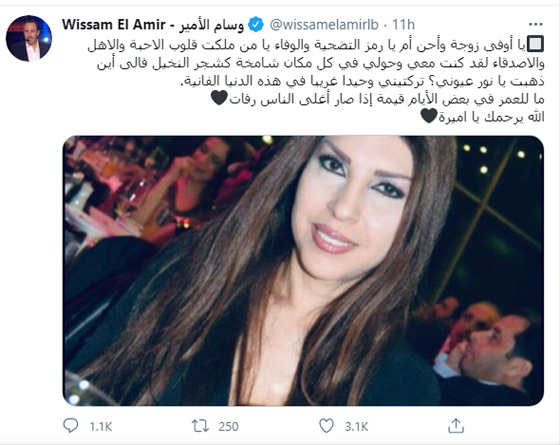Like the tweet with the heart icon

(326, 426)
